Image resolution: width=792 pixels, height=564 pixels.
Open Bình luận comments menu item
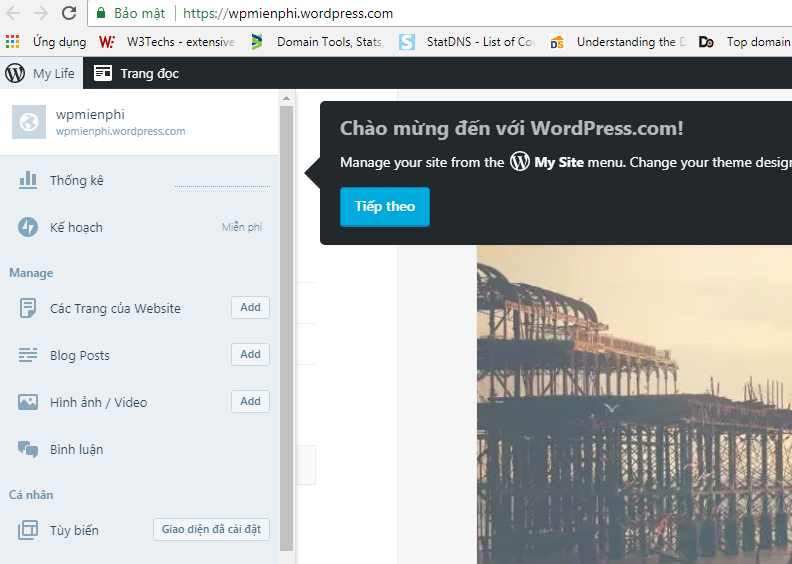(x=139, y=449)
